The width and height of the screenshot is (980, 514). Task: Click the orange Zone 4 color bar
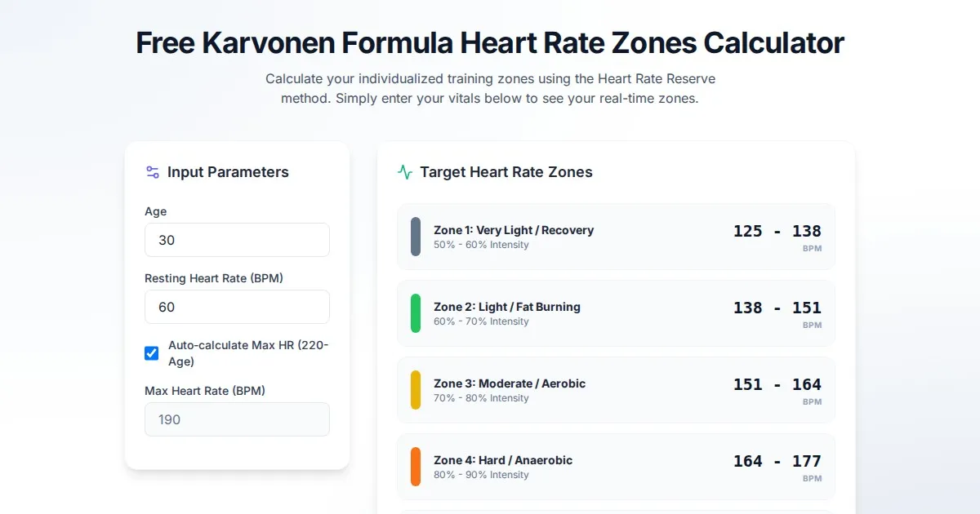tap(416, 467)
